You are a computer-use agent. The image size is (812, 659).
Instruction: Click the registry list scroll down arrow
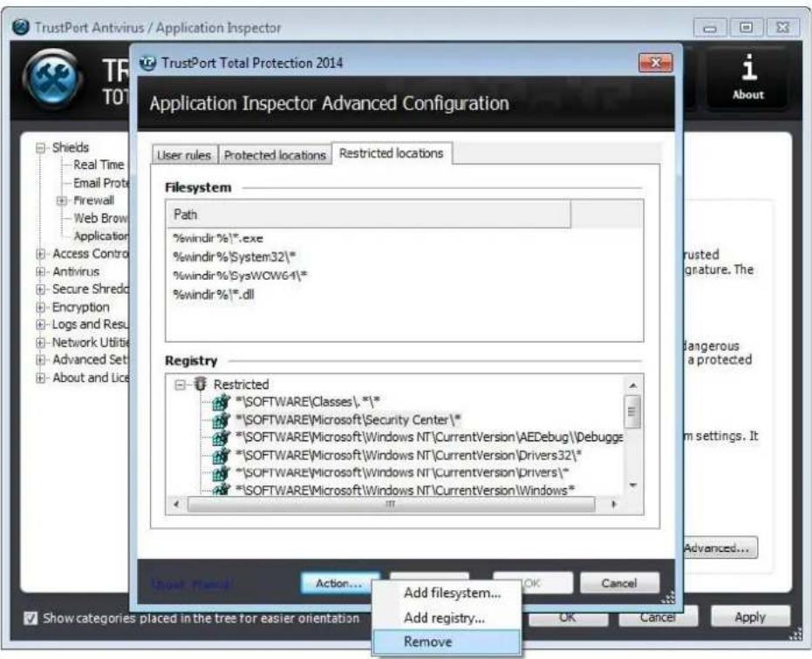point(632,486)
